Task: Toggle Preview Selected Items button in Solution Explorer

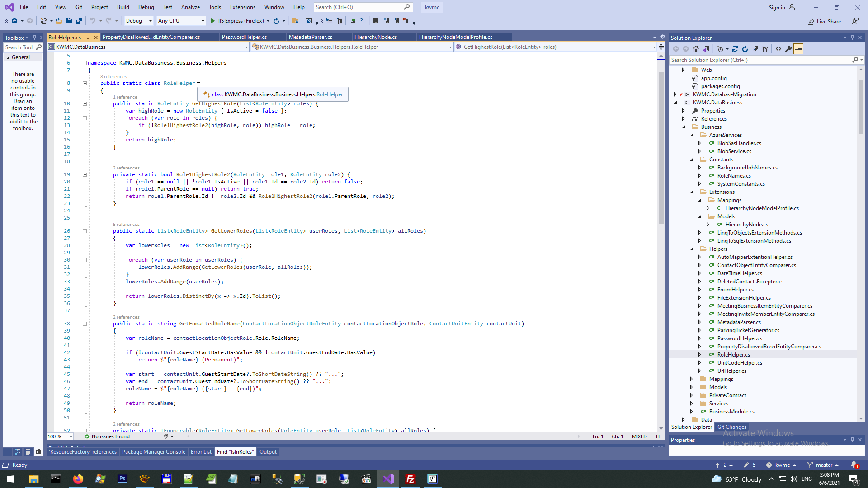Action: pyautogui.click(x=798, y=49)
